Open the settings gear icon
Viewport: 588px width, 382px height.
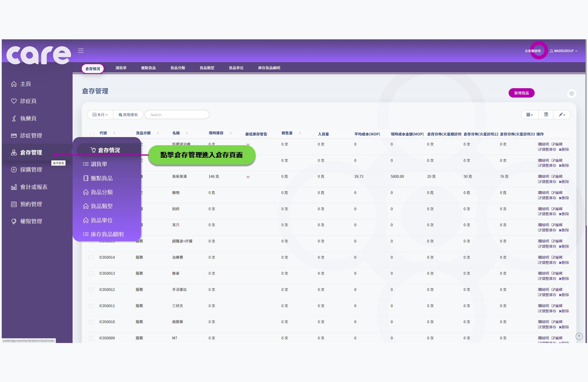tap(572, 93)
